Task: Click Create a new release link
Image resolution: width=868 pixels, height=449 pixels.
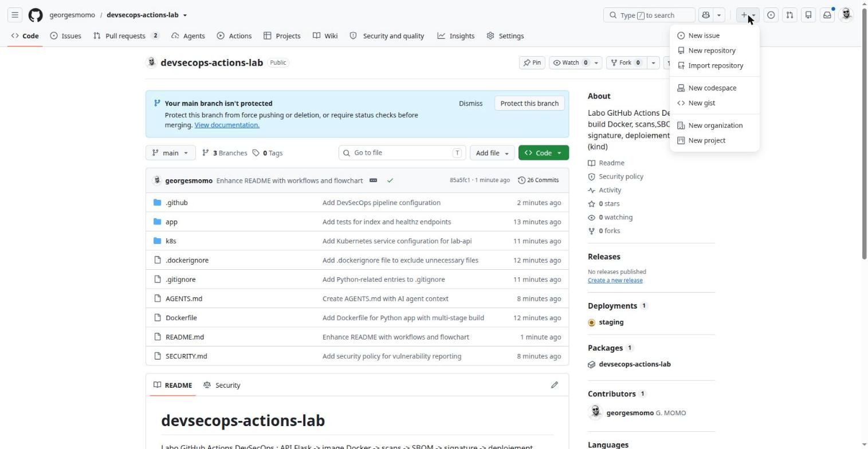Action: 615,281
